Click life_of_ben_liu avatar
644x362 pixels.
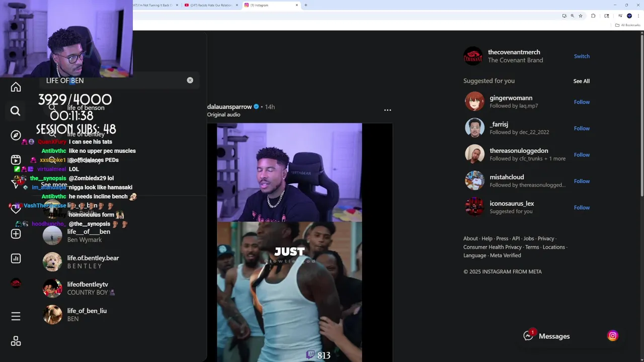tap(52, 315)
